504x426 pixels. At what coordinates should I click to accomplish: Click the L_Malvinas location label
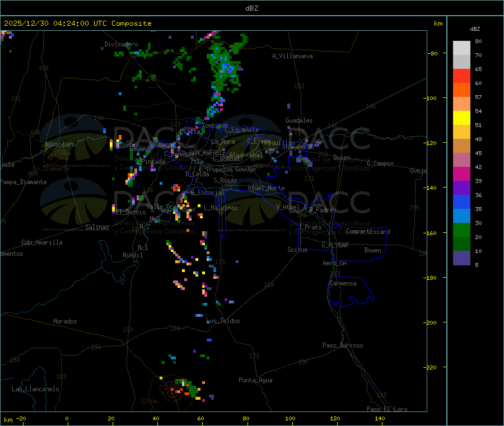pyautogui.click(x=221, y=208)
